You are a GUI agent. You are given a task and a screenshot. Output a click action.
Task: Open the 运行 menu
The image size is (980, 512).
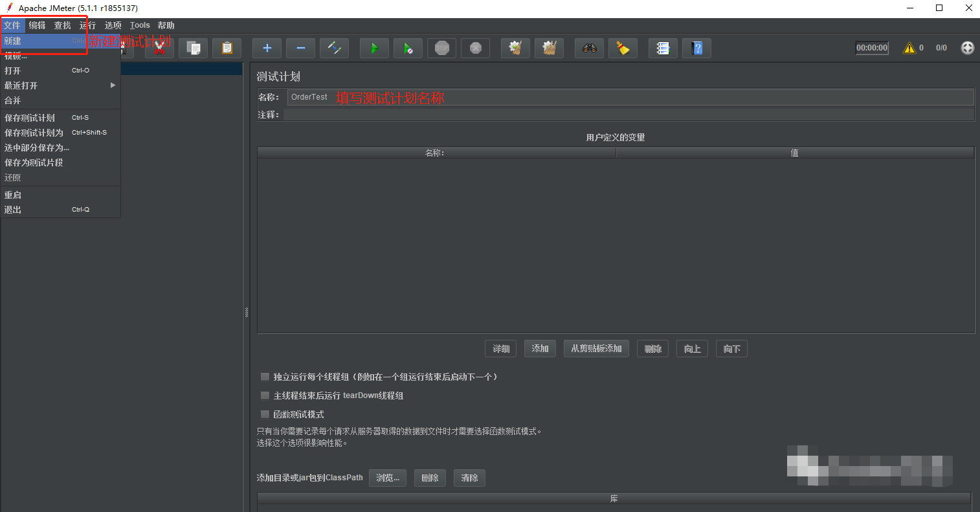pyautogui.click(x=87, y=25)
